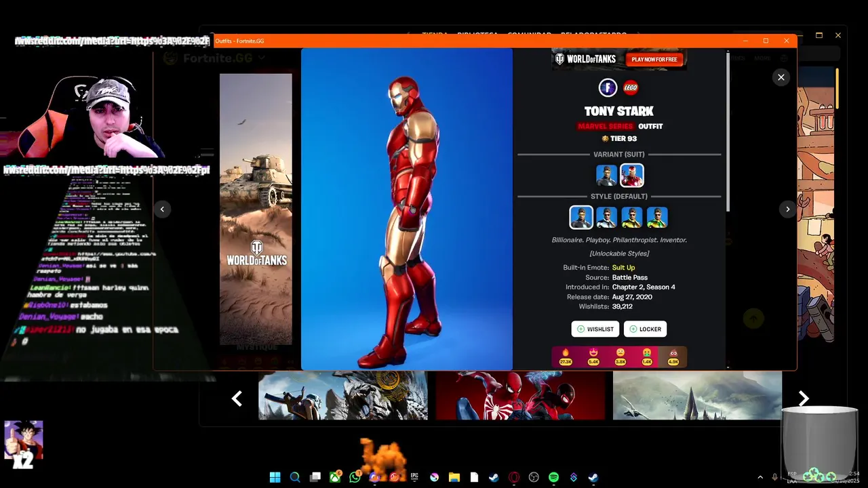Viewport: 868px width, 488px height.
Task: Click the microphone tray icon
Action: 776,477
